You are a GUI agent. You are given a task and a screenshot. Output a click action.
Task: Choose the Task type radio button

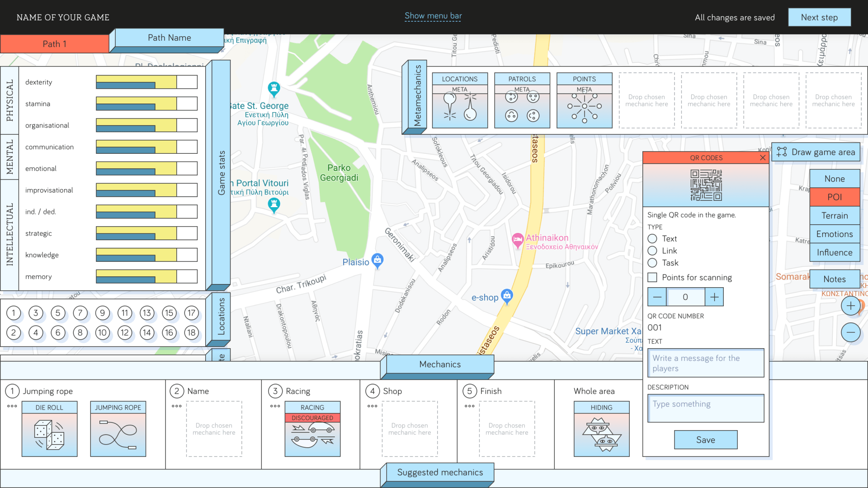click(x=652, y=263)
